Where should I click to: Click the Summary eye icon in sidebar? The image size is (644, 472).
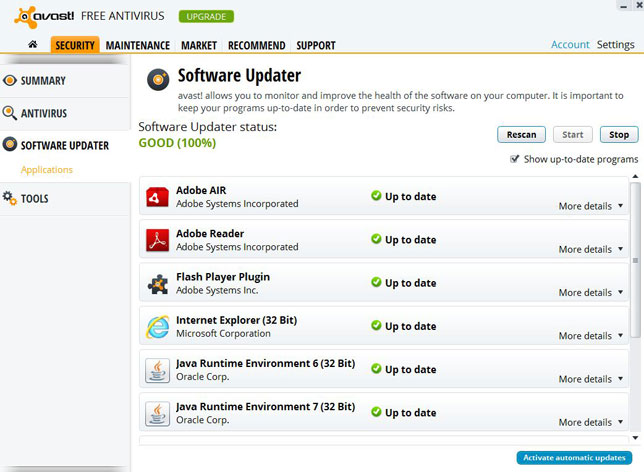click(9, 80)
